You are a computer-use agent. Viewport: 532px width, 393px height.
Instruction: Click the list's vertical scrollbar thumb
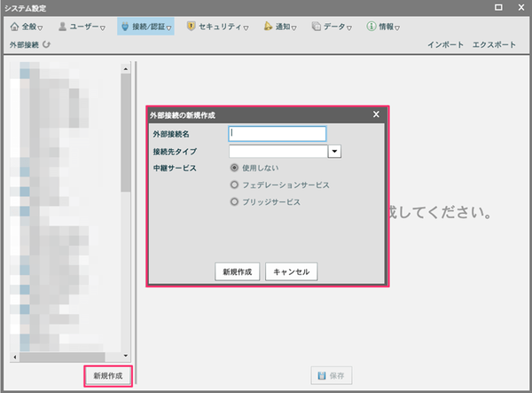[x=126, y=132]
